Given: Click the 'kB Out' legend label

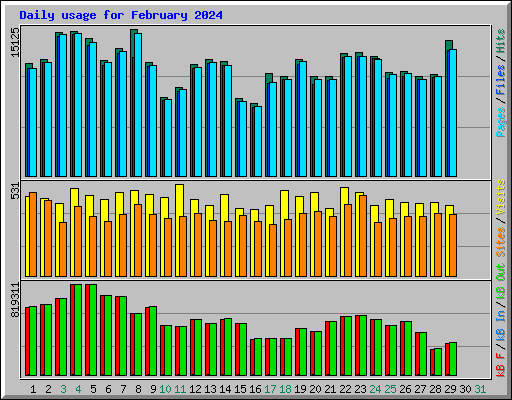Looking at the screenshot, I should [501, 282].
